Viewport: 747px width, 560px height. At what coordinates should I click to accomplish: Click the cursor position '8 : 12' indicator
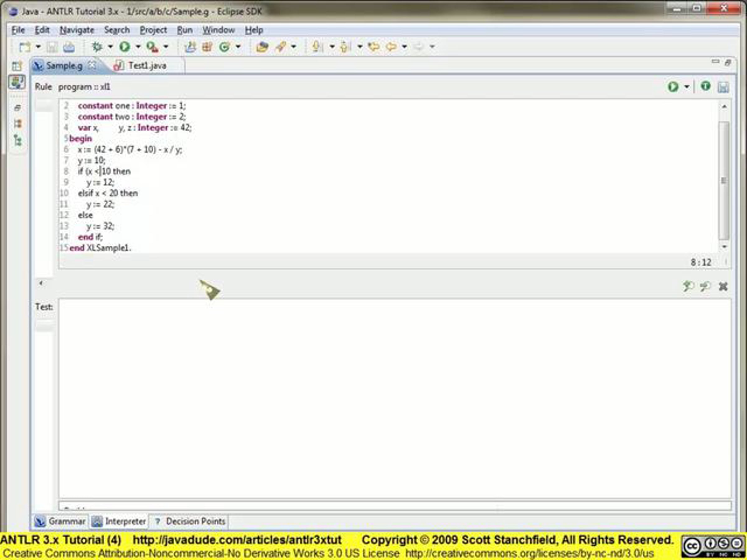coord(701,262)
